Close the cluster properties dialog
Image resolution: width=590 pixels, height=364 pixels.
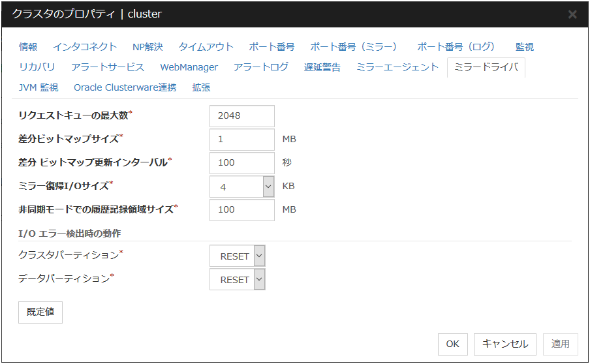[572, 14]
